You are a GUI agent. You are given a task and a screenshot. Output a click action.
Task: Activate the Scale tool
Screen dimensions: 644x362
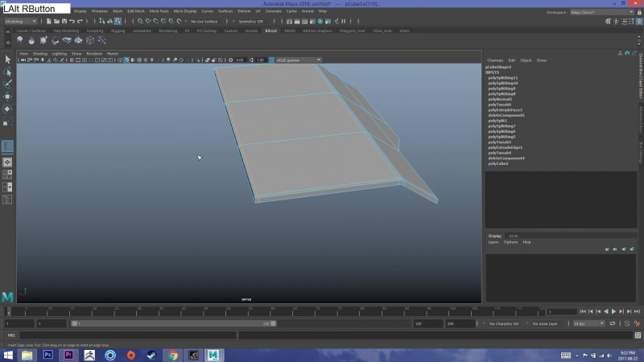pos(7,121)
